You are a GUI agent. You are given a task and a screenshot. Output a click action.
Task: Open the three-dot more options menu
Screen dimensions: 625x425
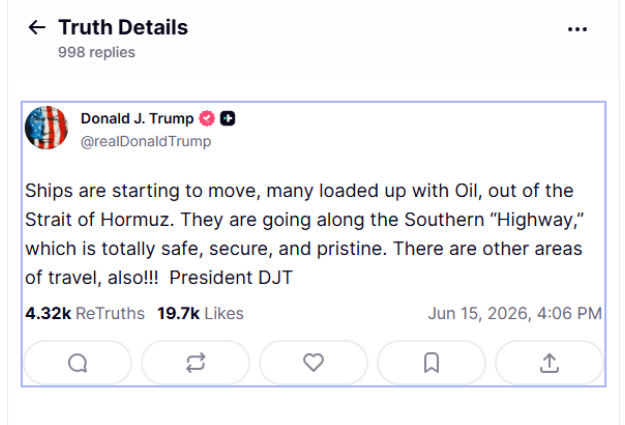click(x=577, y=29)
